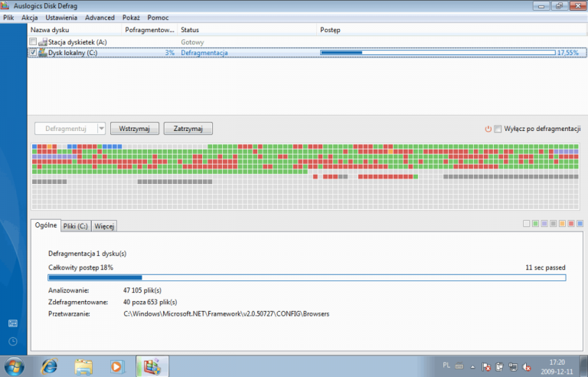Pause defragmentation with Wstrzymaj button

click(x=134, y=129)
